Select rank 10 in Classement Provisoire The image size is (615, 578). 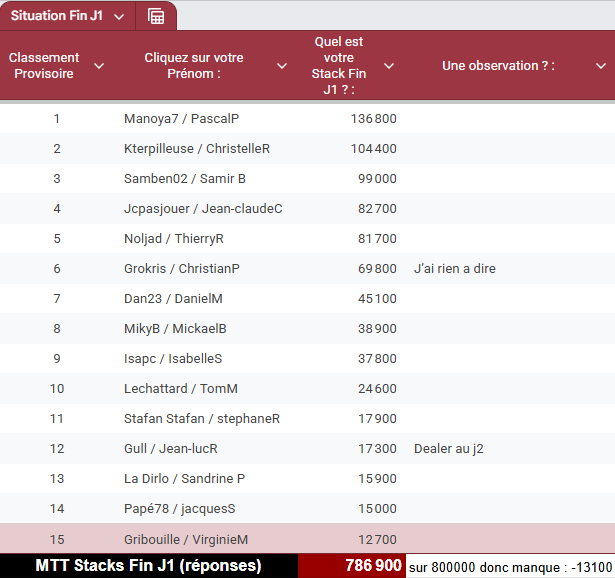(x=57, y=389)
